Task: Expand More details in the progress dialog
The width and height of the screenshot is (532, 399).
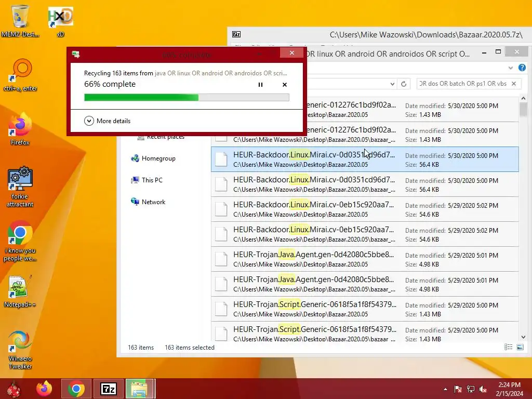Action: (x=107, y=121)
